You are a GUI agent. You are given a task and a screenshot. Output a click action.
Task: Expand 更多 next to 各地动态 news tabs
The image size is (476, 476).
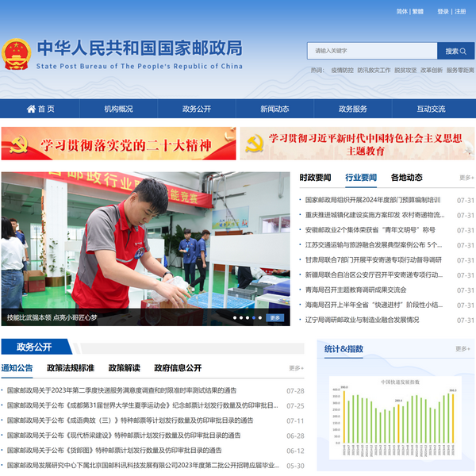coord(466,178)
